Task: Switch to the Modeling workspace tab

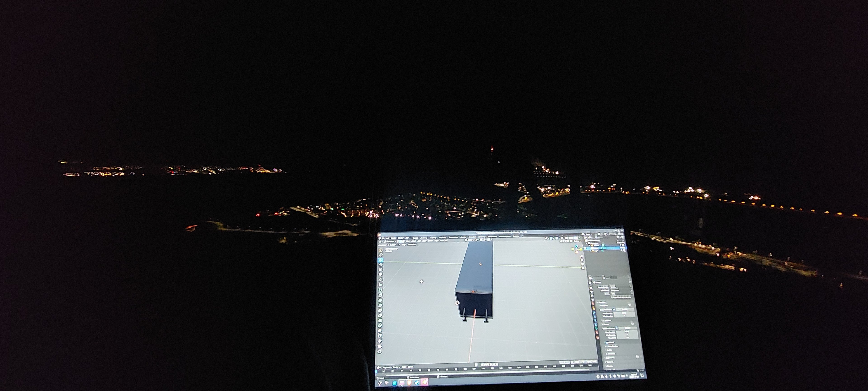Action: pos(424,238)
